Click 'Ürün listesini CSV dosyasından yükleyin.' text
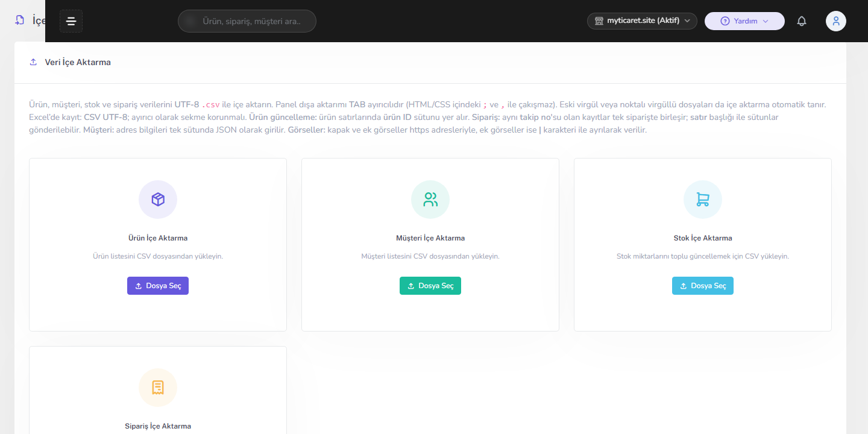Image resolution: width=868 pixels, height=434 pixels. [158, 256]
